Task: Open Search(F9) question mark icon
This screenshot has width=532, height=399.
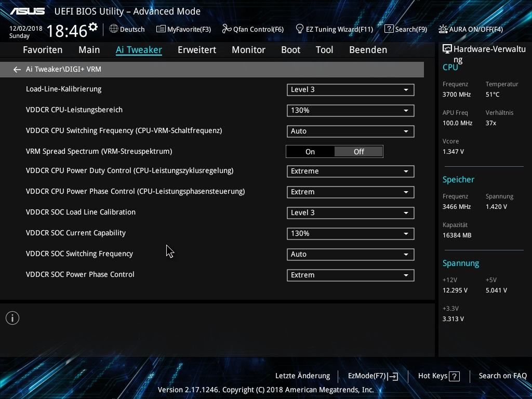Action: [389, 29]
